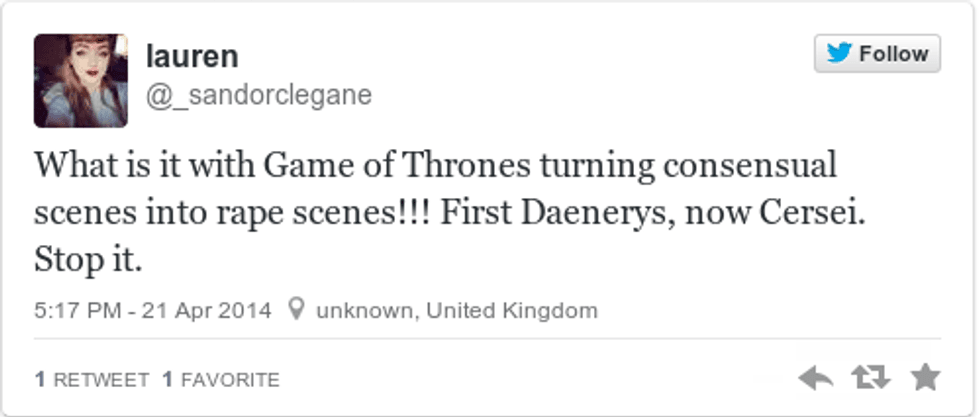Click the reply arrow icon
Image resolution: width=980 pixels, height=417 pixels.
817,377
